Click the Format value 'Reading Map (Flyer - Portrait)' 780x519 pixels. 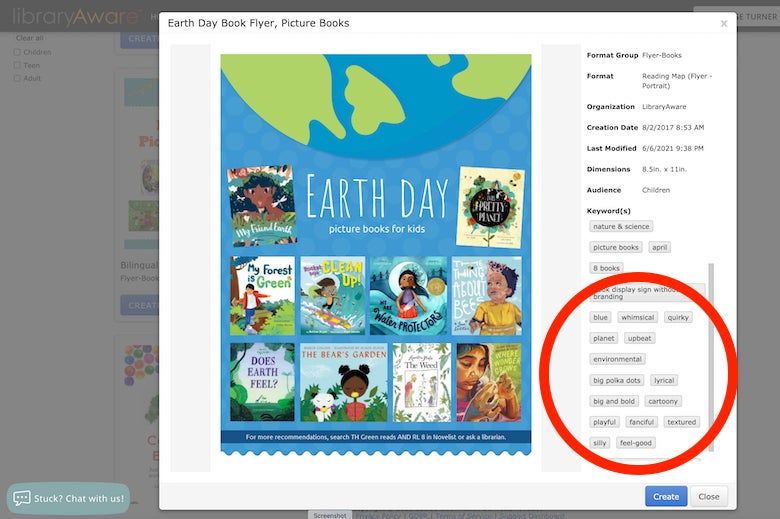point(677,81)
